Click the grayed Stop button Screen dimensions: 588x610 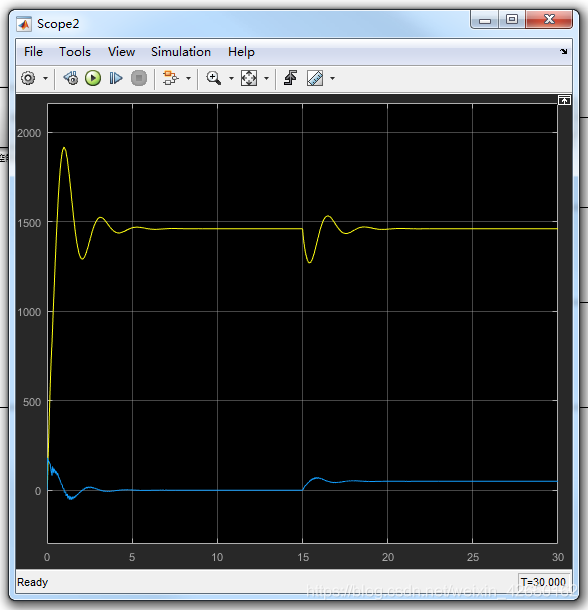[139, 78]
